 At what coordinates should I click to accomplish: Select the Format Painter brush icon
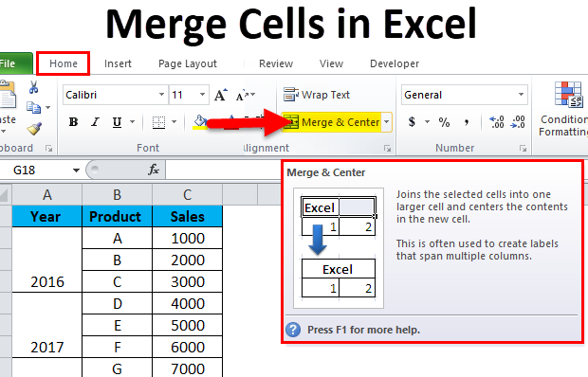click(34, 129)
